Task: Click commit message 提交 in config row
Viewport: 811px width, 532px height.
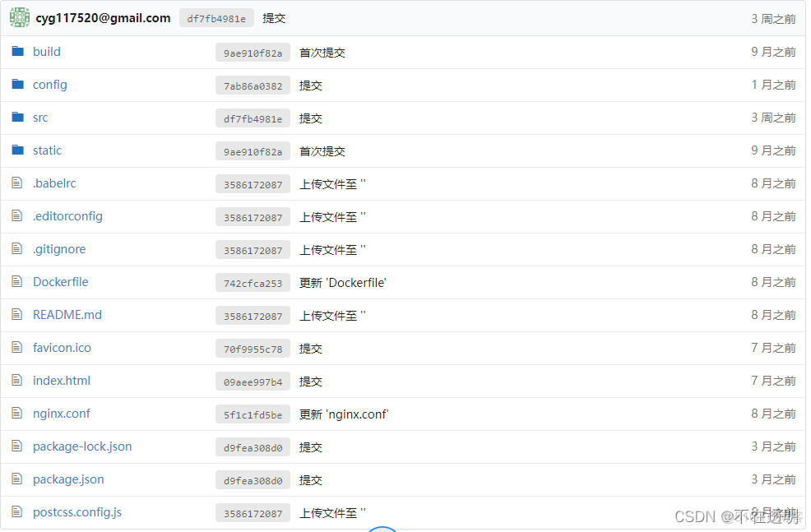Action: click(310, 86)
